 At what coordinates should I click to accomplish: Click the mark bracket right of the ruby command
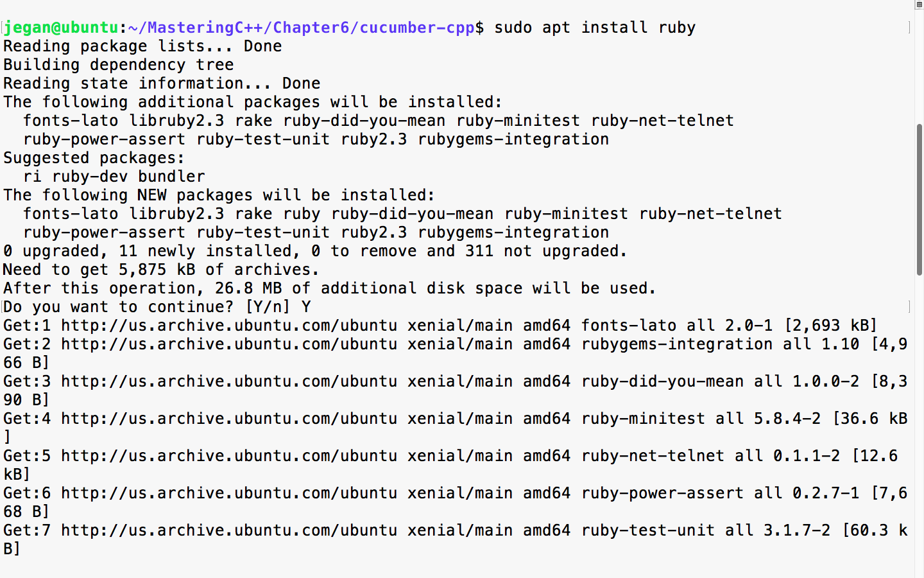[909, 28]
